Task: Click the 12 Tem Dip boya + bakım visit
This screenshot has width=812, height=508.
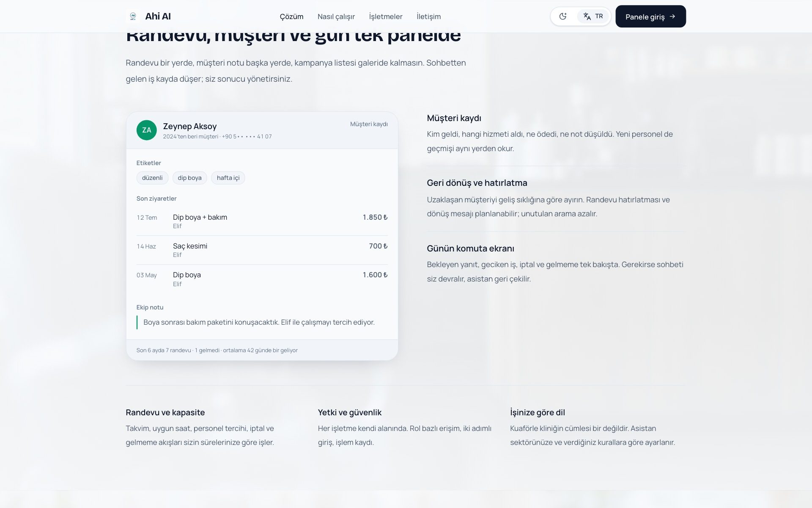Action: point(262,221)
